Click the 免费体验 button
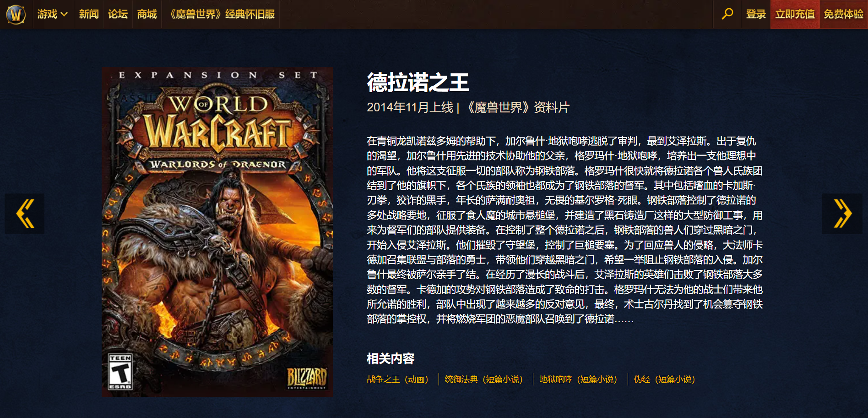 pyautogui.click(x=844, y=14)
